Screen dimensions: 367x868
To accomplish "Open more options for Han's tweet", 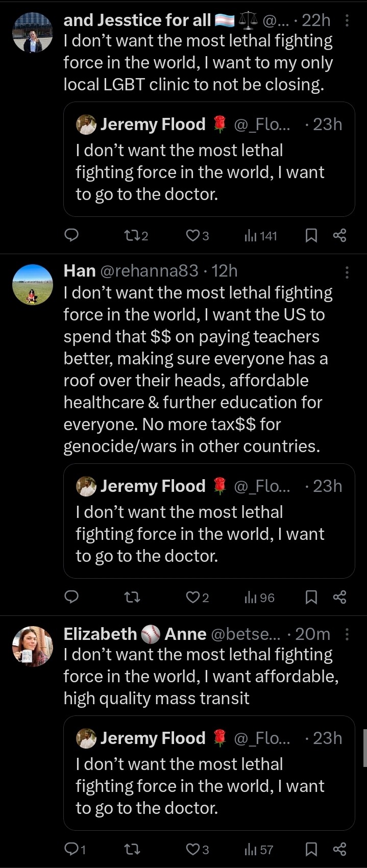I will coord(347,272).
